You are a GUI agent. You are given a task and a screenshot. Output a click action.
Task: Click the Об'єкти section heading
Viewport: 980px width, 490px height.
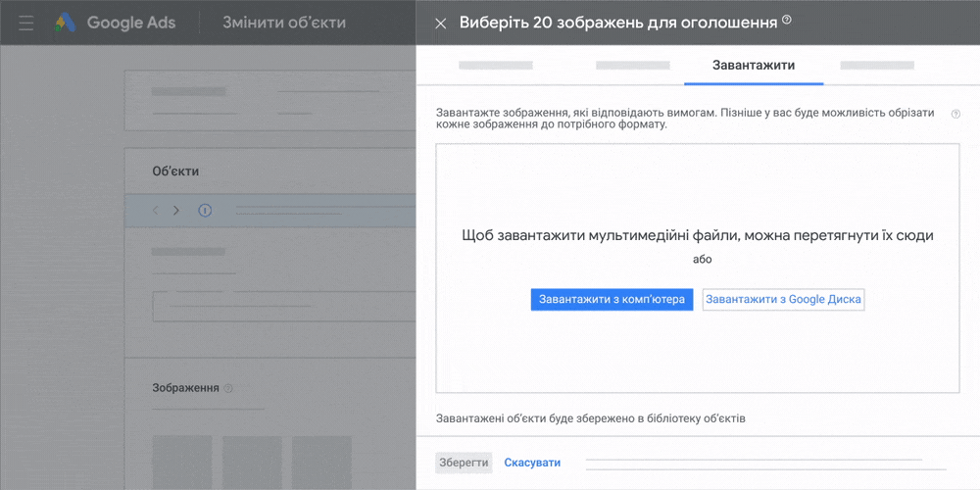click(175, 171)
